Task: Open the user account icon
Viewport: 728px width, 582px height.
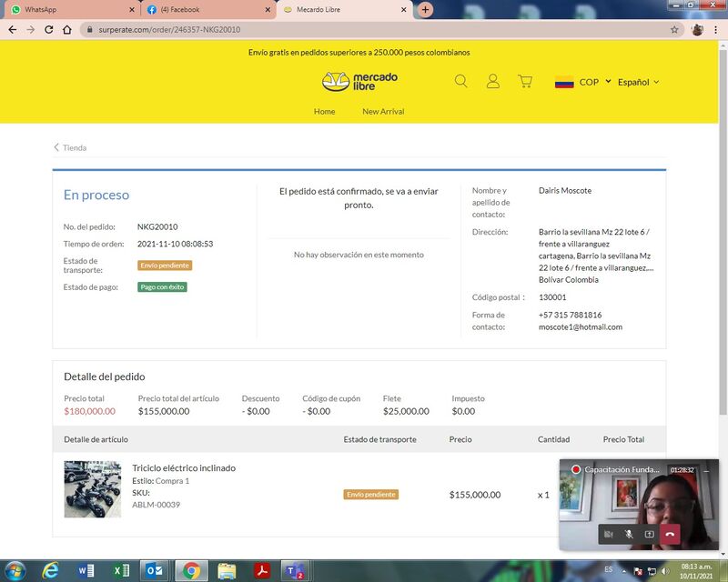Action: pos(492,81)
